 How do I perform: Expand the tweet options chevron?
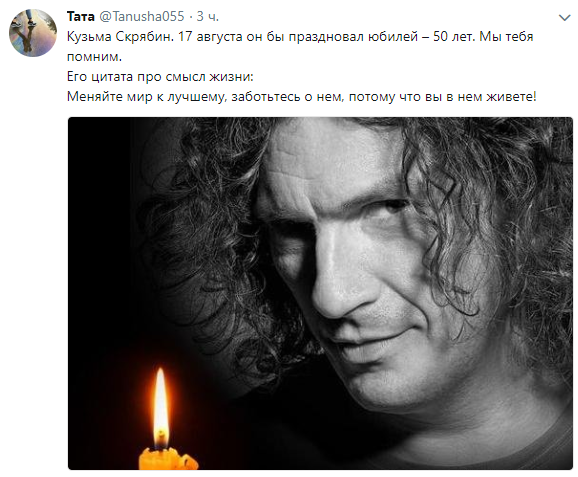point(564,18)
